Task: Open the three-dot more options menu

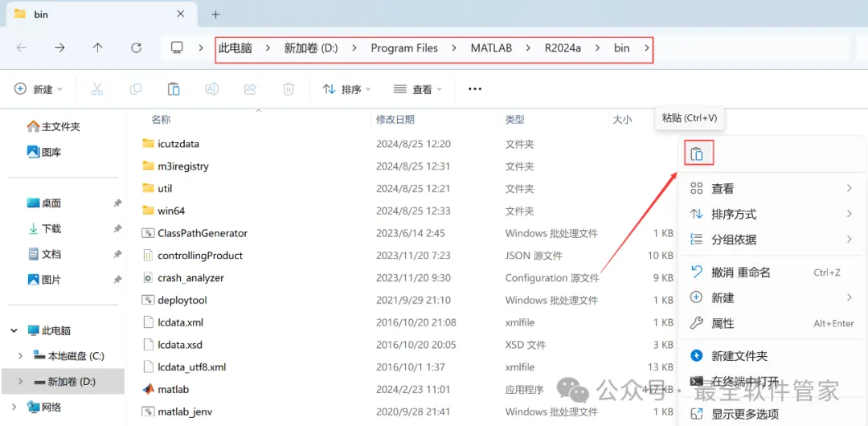Action: point(475,89)
